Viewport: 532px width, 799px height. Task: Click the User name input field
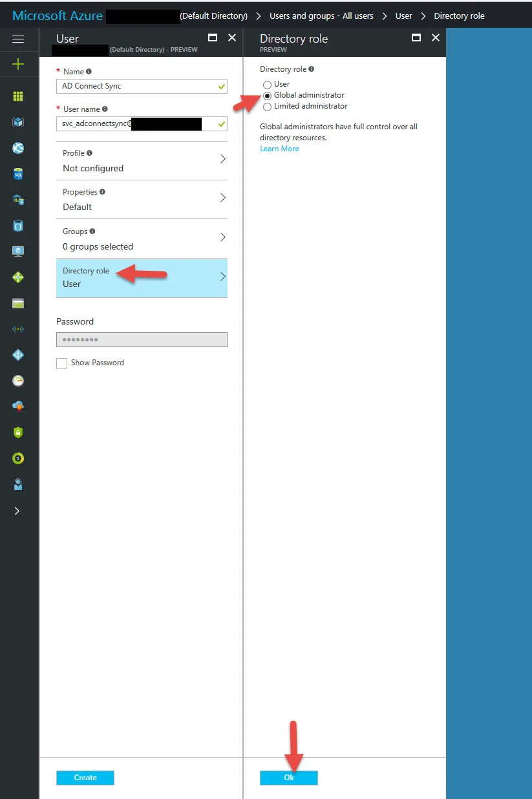pyautogui.click(x=142, y=123)
